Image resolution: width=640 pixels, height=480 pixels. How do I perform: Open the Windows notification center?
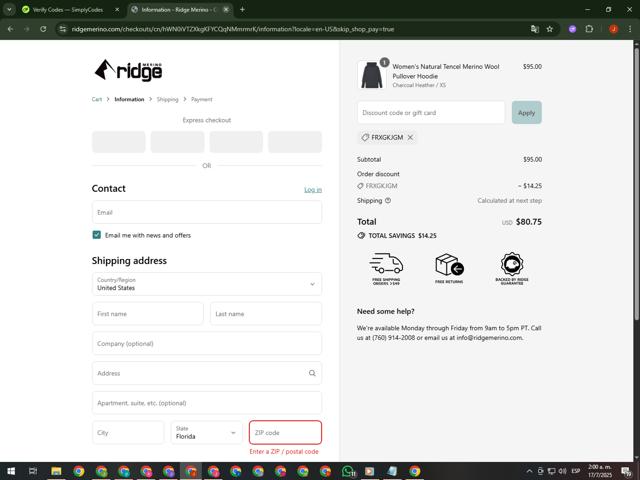pos(626,471)
